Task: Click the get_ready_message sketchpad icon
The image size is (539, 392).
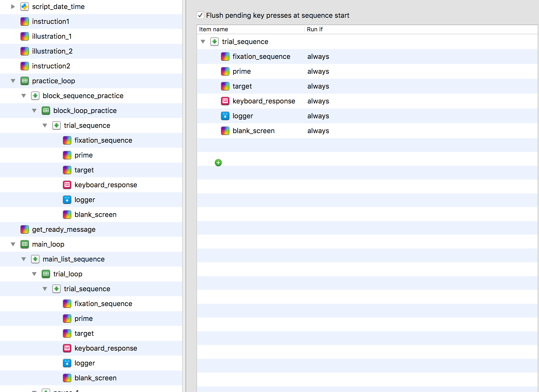Action: coord(25,229)
